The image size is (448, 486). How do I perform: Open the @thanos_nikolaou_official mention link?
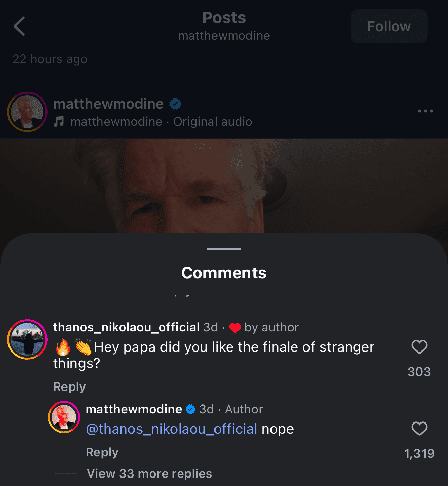[171, 429]
